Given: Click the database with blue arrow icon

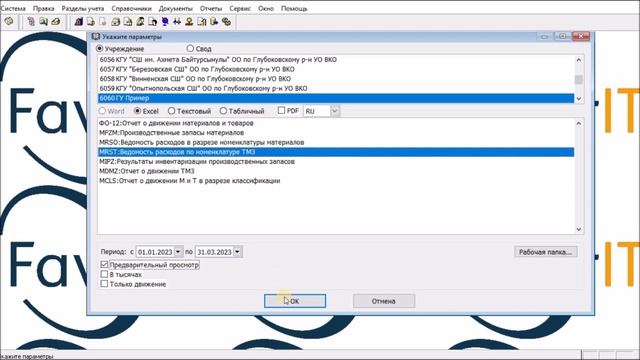Looking at the screenshot, I should pyautogui.click(x=214, y=22).
